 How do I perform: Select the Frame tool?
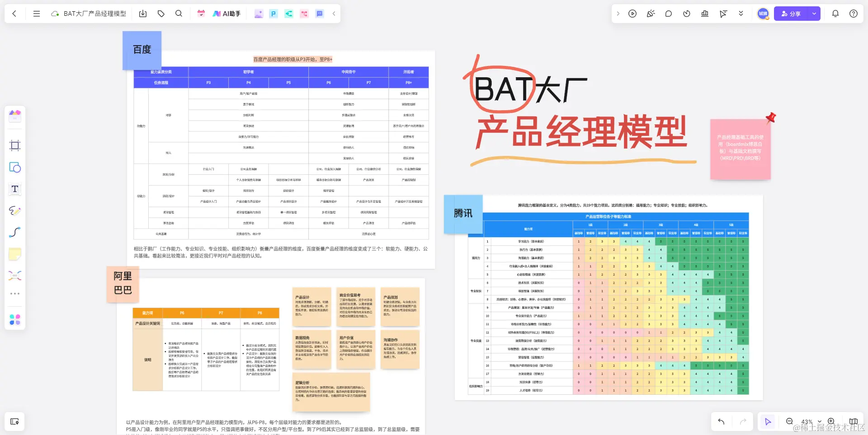point(15,145)
